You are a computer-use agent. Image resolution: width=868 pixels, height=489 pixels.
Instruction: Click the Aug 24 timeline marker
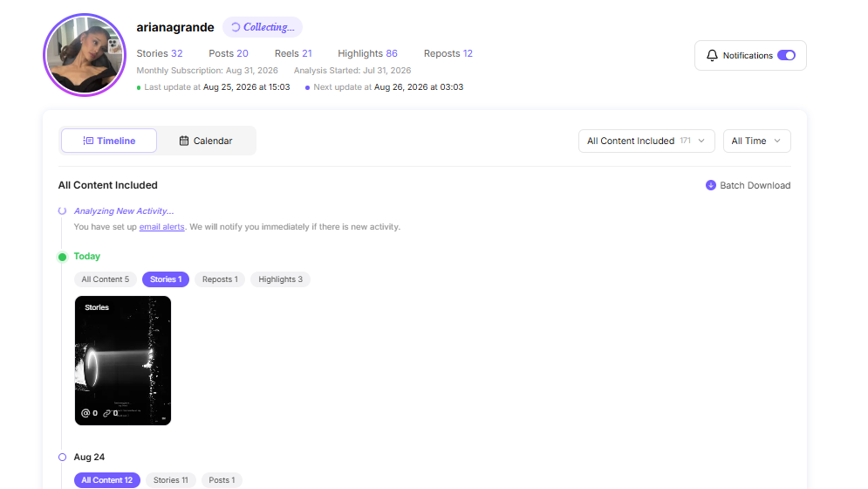tap(63, 458)
